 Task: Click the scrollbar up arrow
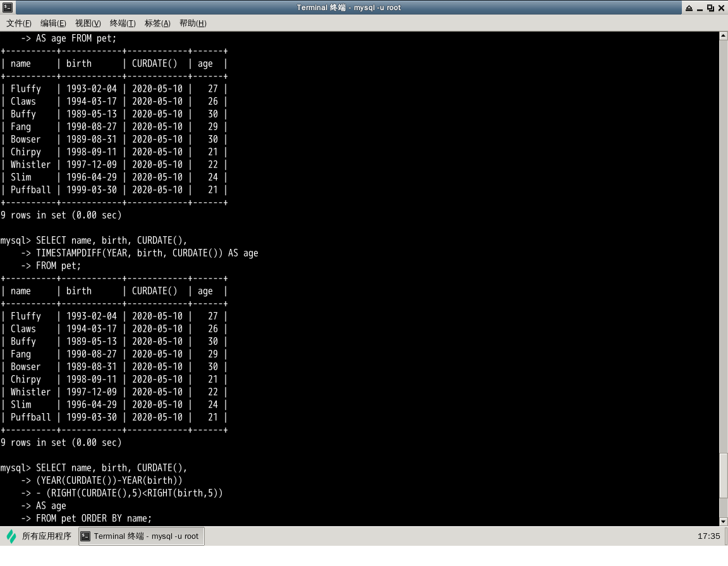coord(724,36)
